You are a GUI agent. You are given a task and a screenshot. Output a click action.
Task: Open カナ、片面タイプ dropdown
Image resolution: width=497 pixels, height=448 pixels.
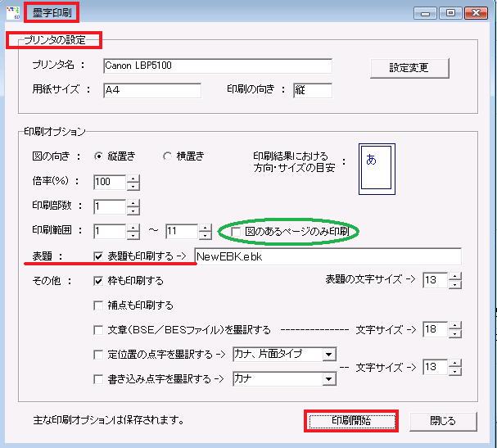(328, 355)
